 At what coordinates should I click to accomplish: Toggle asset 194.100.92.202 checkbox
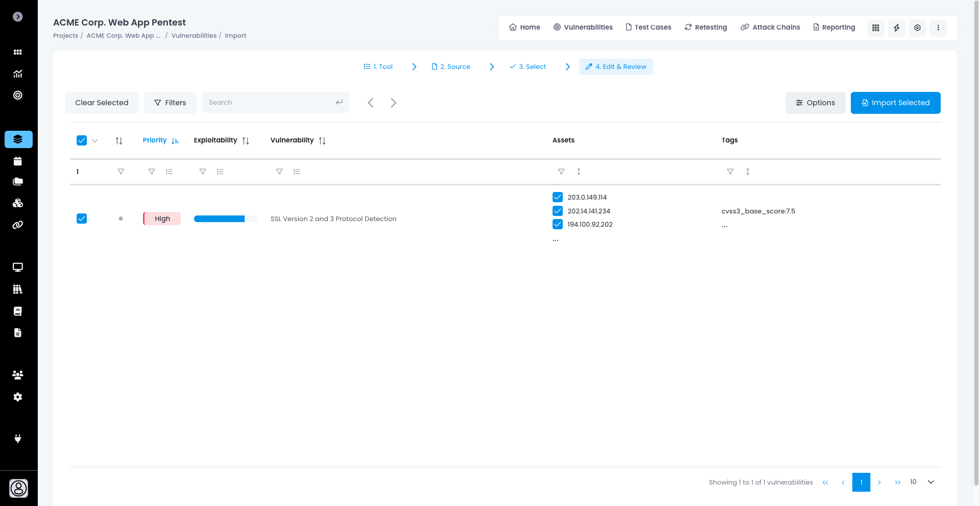(558, 224)
